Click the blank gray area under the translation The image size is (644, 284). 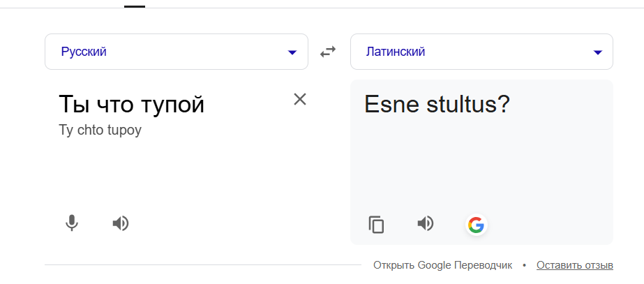481,167
